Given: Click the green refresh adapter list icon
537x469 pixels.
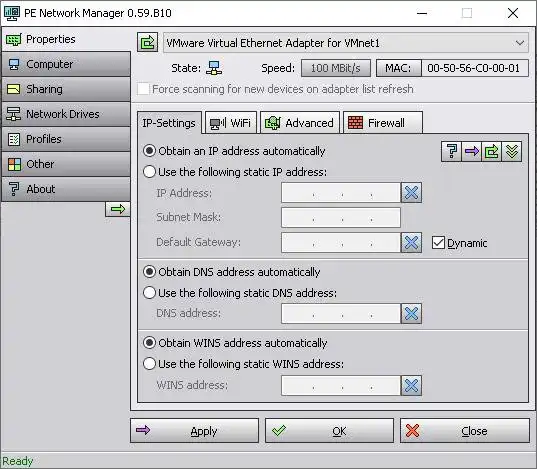Looking at the screenshot, I should pos(148,42).
